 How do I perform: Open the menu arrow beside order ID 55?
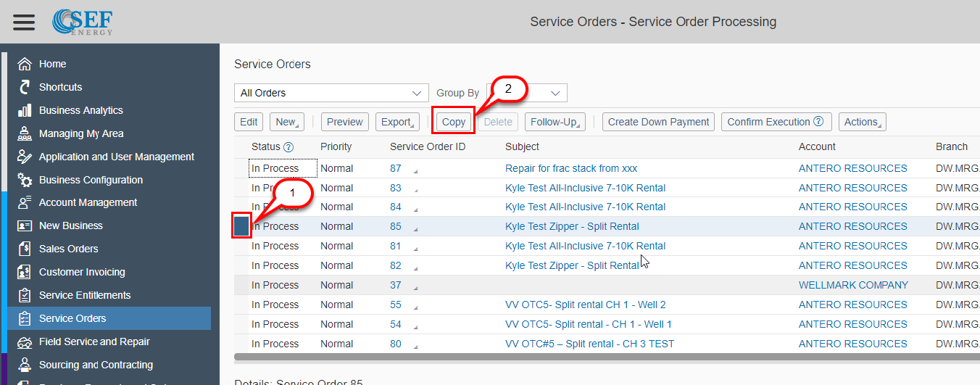[416, 307]
